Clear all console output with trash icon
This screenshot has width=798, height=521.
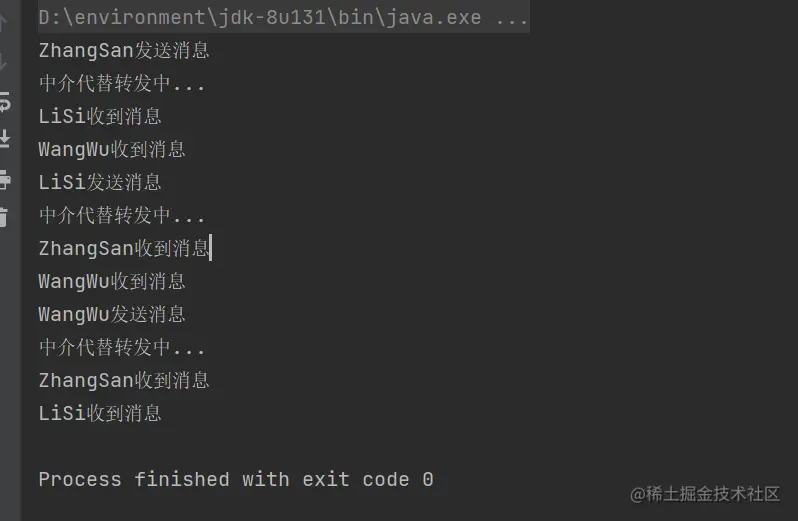pos(4,216)
